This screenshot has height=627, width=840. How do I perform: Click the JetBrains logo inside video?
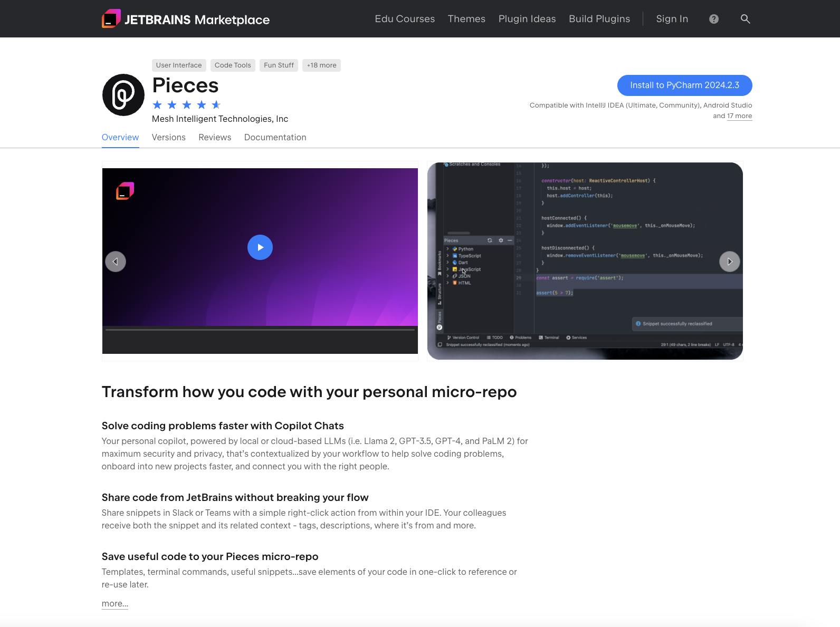point(125,191)
